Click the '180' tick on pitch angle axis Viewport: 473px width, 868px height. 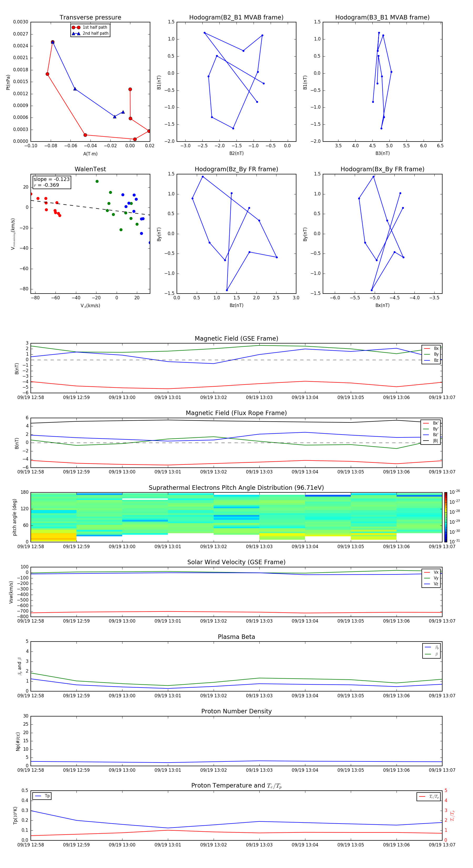tap(25, 492)
